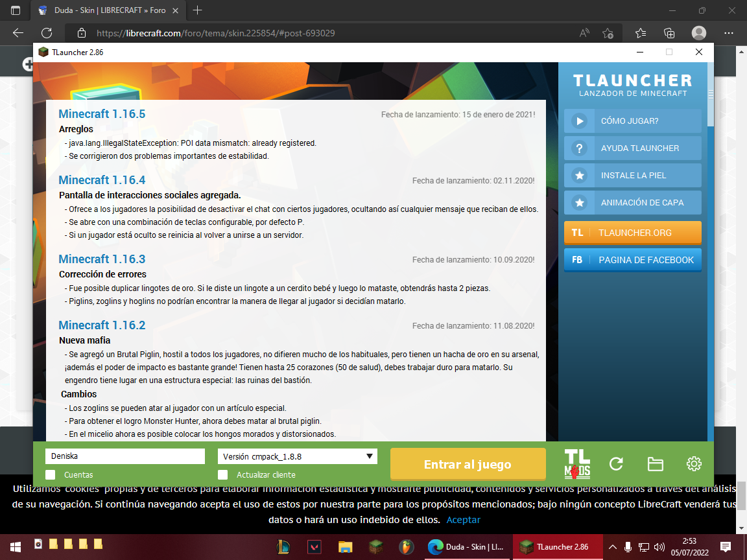Open AYUDA TLAUNCHER button
The image size is (747, 560).
[x=633, y=148]
